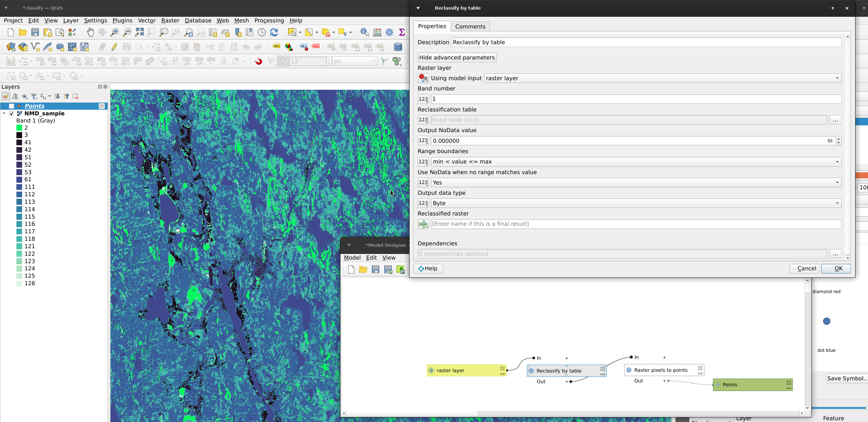Open the px units dropdown in toolbar
The width and height of the screenshot is (868, 422).
click(355, 61)
